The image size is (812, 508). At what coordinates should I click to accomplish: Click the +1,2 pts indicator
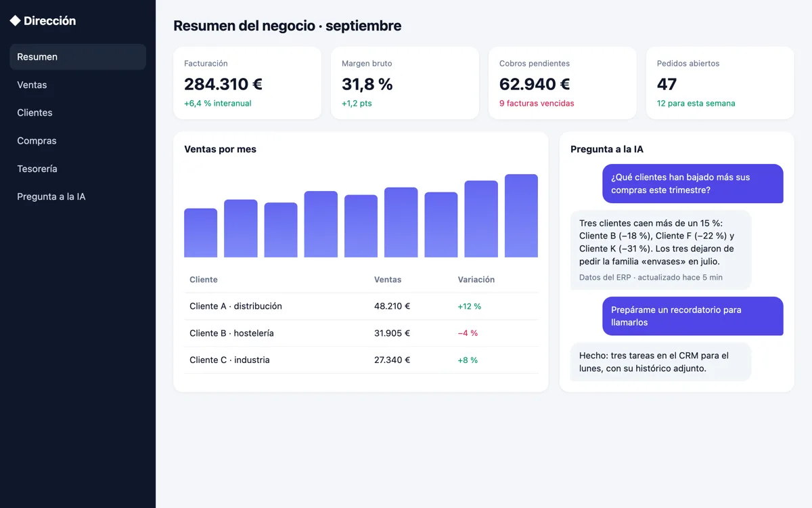[x=357, y=104]
